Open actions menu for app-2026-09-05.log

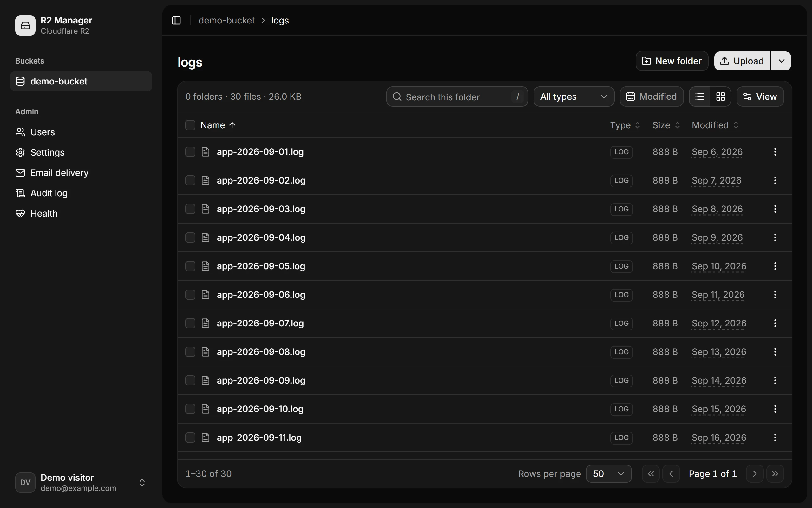coord(775,266)
